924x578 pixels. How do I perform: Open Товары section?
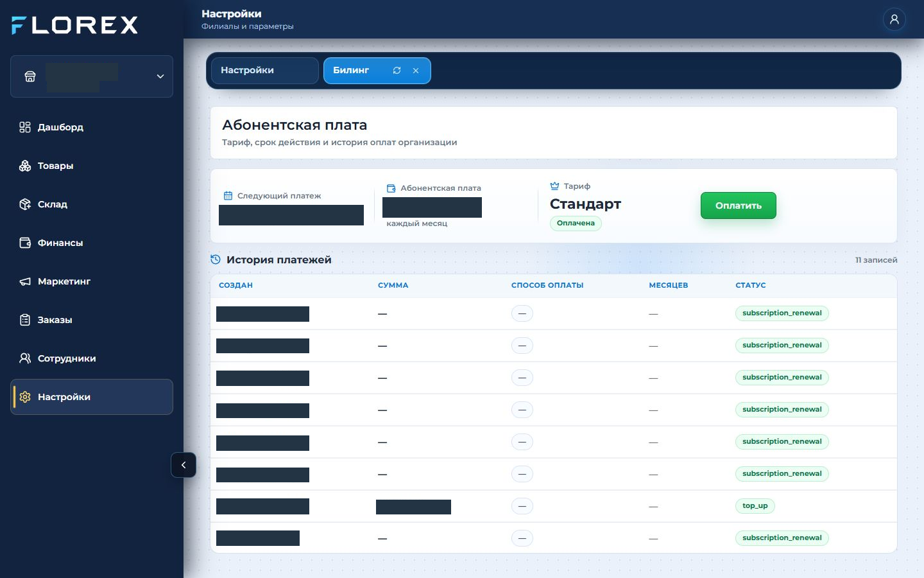coord(92,166)
